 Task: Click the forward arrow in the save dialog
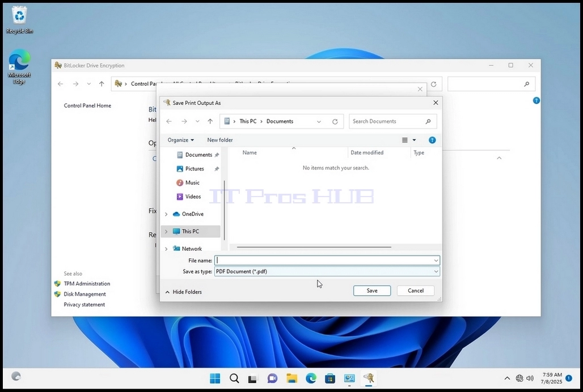tap(184, 121)
